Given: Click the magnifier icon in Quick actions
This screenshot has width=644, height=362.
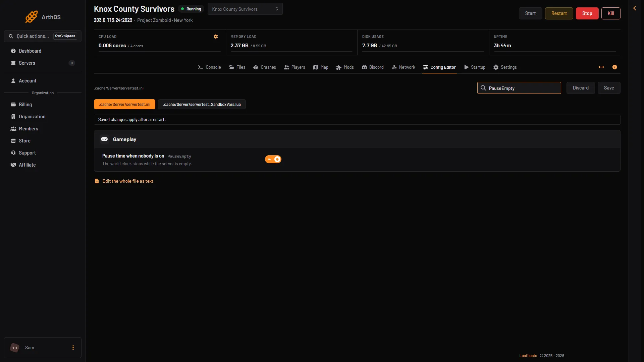Looking at the screenshot, I should coord(11,36).
